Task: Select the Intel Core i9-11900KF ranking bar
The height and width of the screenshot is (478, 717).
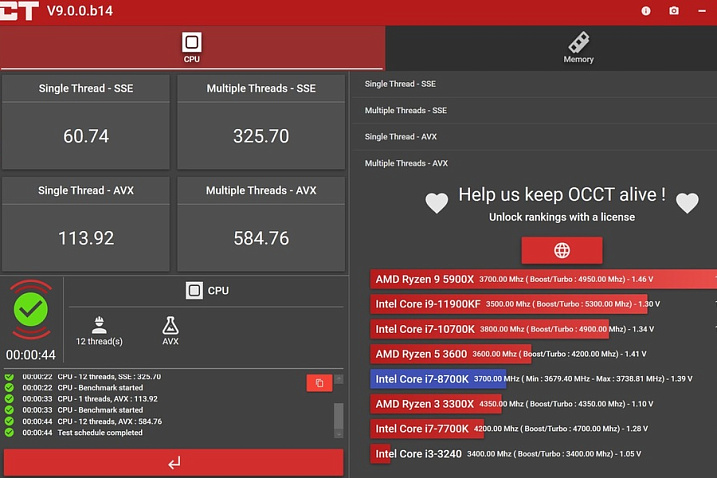Action: click(x=509, y=304)
